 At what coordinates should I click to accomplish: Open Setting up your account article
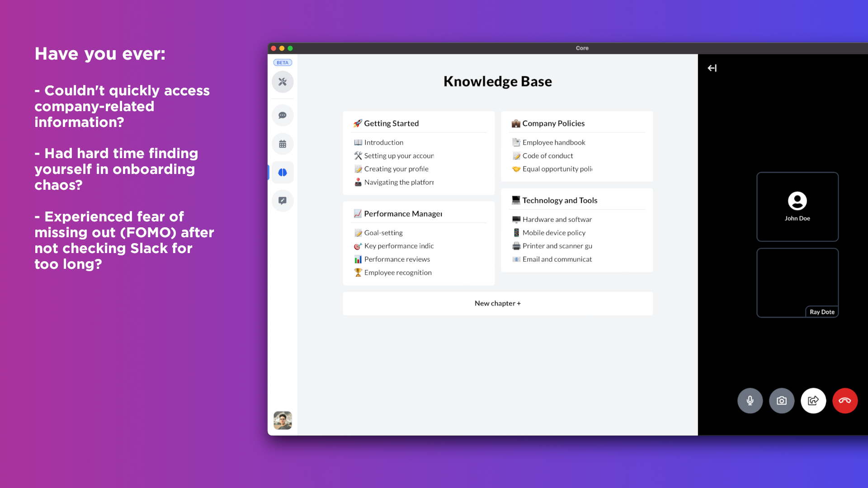(x=394, y=155)
